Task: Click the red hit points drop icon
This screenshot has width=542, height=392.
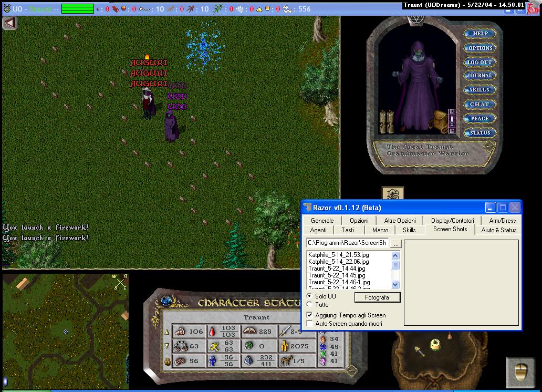Action: (213, 332)
